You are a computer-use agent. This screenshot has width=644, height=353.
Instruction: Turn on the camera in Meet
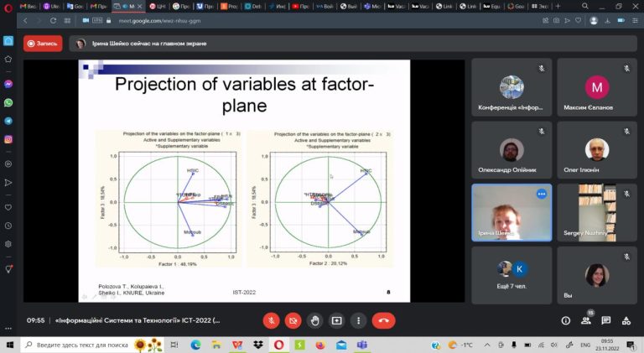coord(293,320)
